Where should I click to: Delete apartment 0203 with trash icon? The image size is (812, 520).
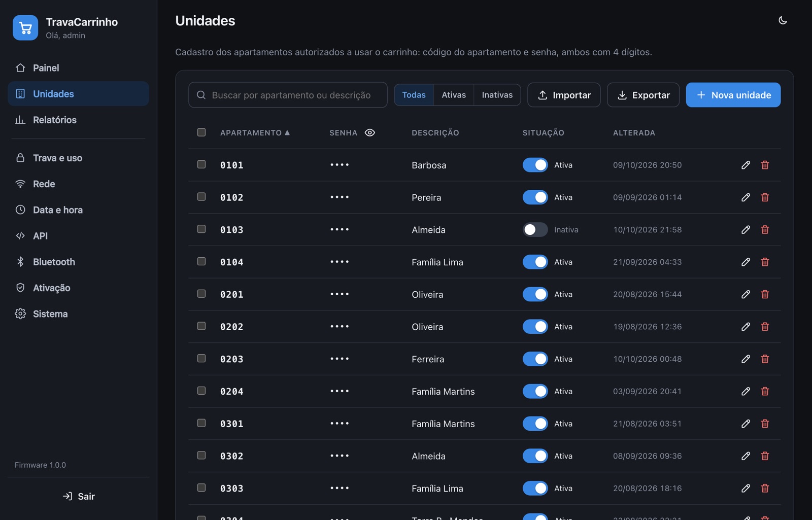pyautogui.click(x=765, y=359)
